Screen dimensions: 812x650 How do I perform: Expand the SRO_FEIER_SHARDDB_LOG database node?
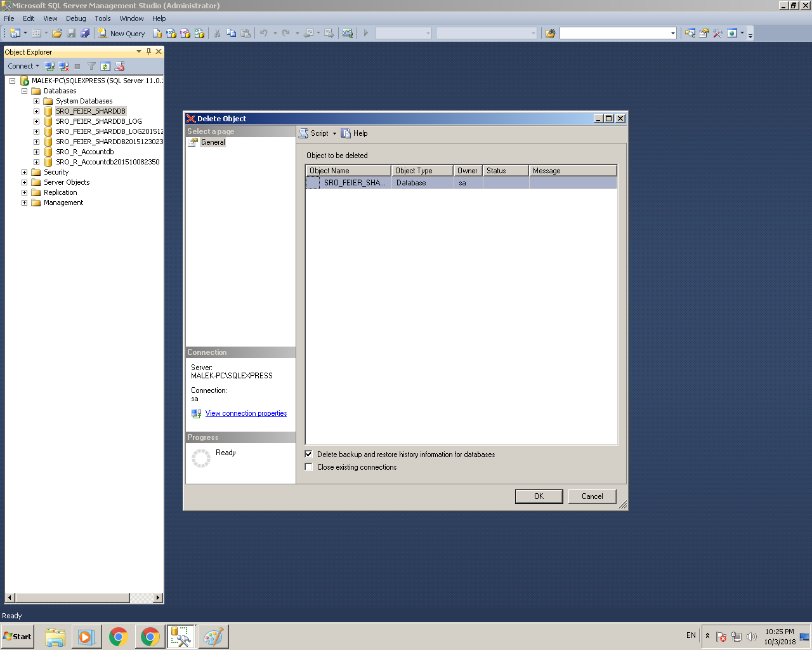point(36,121)
